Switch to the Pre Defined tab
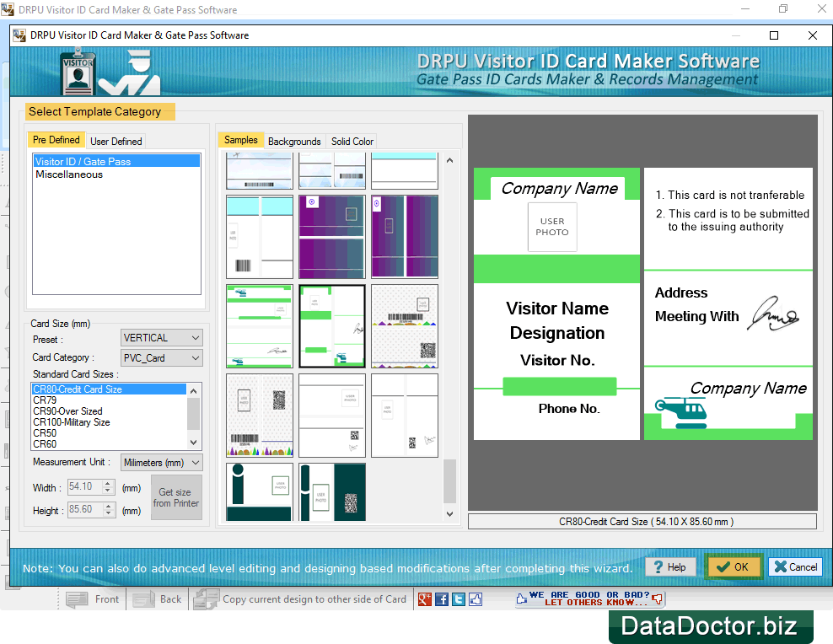The image size is (833, 644). (x=56, y=140)
